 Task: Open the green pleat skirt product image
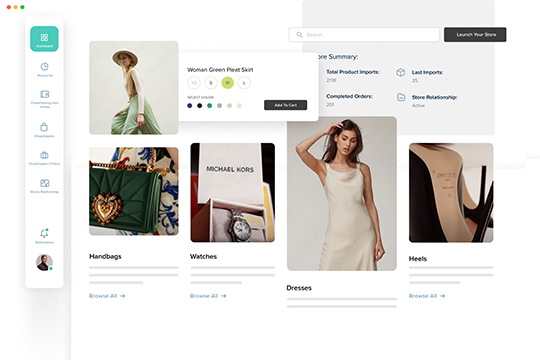[134, 88]
